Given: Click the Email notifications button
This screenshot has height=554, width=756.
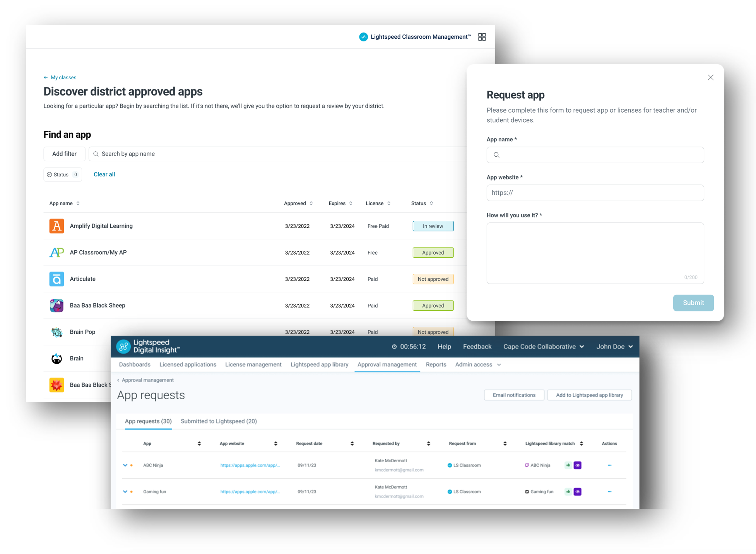Looking at the screenshot, I should click(514, 395).
